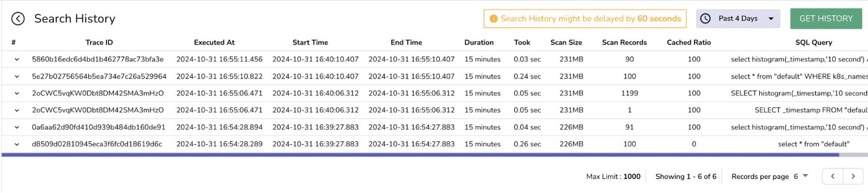The image size is (868, 193).
Task: Click the Cached Ratio column header
Action: point(689,43)
